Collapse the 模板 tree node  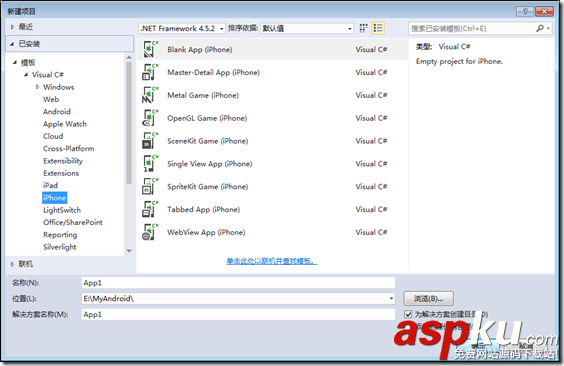15,63
